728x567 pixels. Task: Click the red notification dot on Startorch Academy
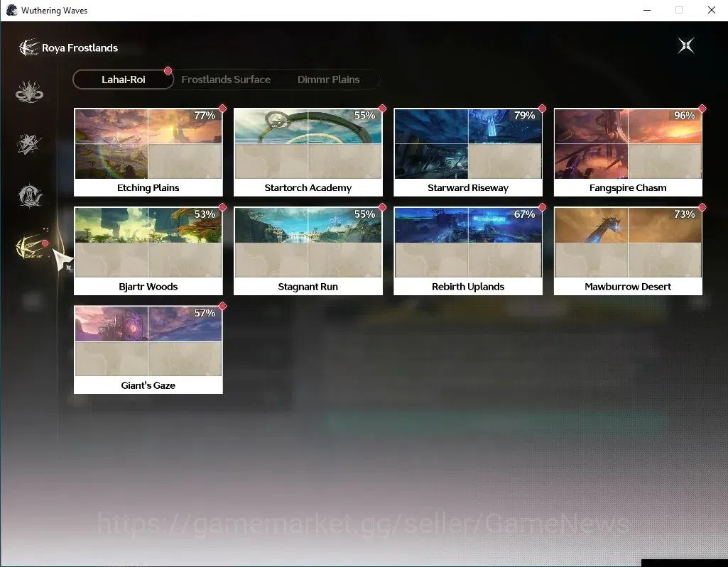click(x=382, y=109)
